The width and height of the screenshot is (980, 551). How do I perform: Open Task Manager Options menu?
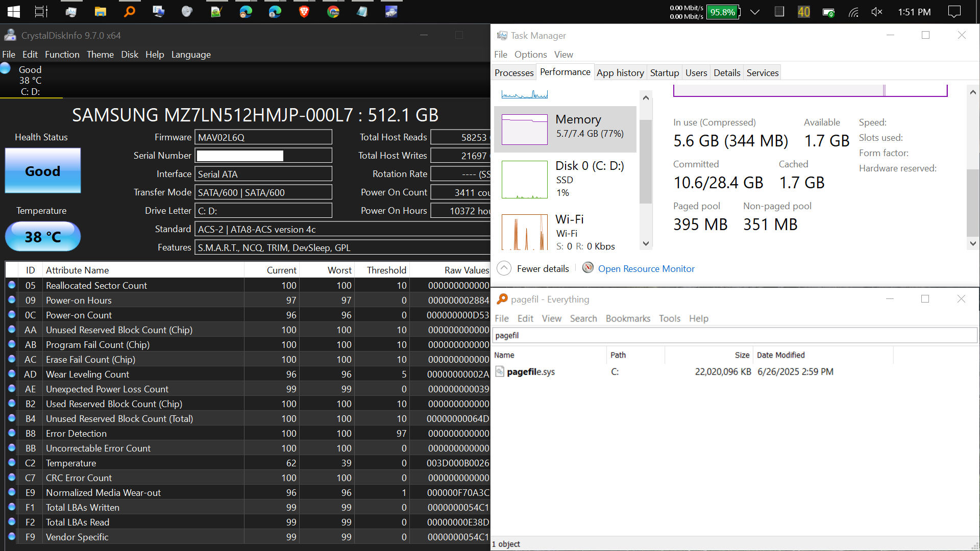[530, 55]
